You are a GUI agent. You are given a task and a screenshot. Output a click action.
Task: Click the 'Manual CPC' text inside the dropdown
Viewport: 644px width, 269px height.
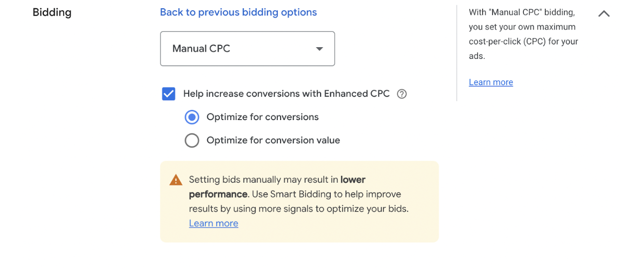pyautogui.click(x=201, y=49)
